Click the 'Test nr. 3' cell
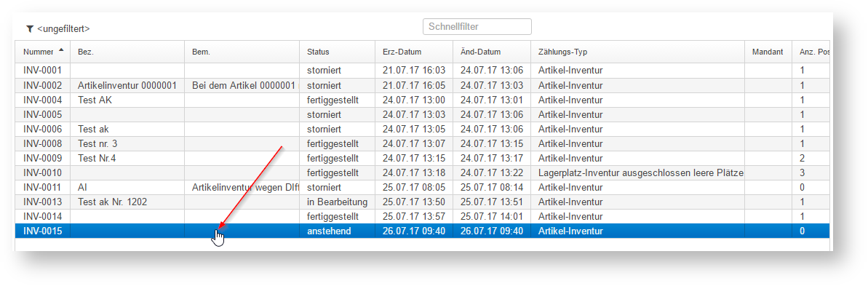868x286 pixels. point(127,144)
